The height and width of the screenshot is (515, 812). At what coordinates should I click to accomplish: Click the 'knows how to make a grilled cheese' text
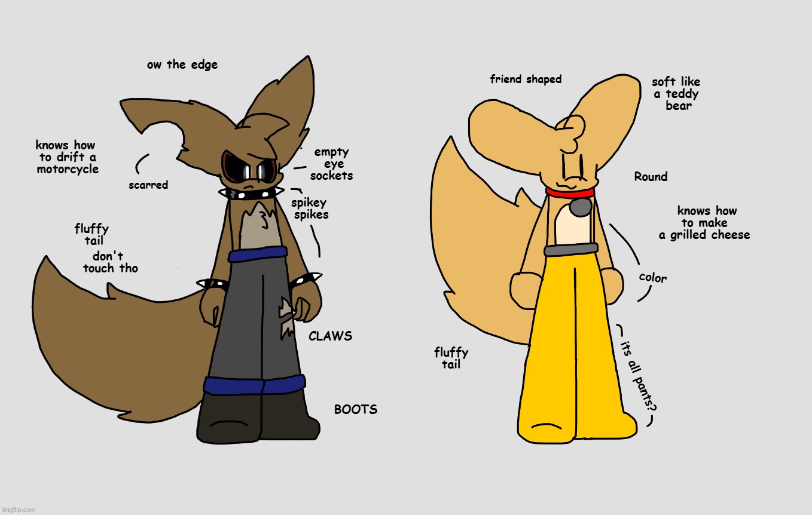[704, 223]
